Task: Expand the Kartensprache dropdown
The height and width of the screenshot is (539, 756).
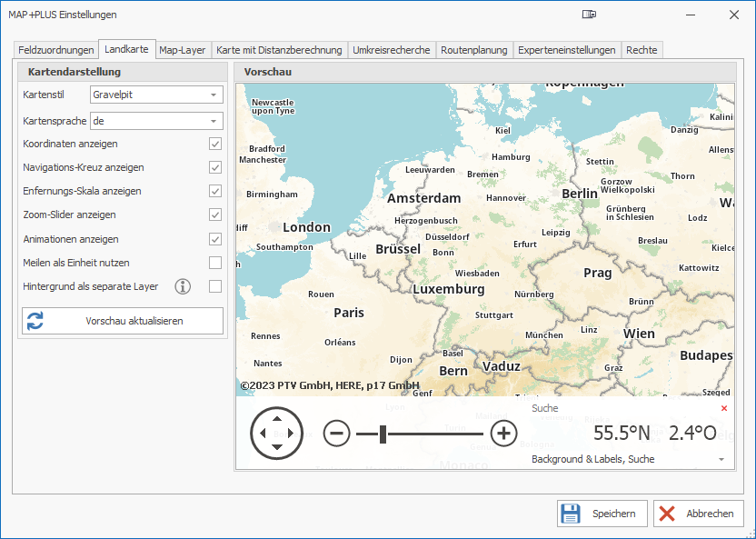Action: [x=214, y=121]
